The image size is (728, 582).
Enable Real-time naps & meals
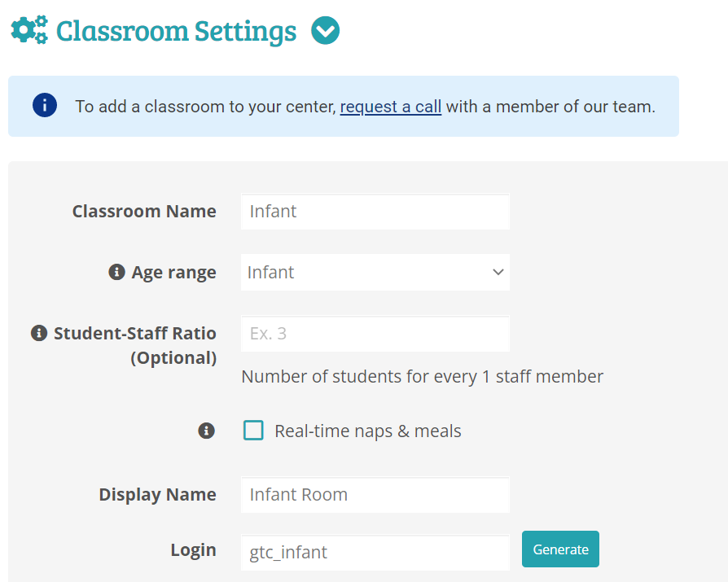tap(253, 431)
